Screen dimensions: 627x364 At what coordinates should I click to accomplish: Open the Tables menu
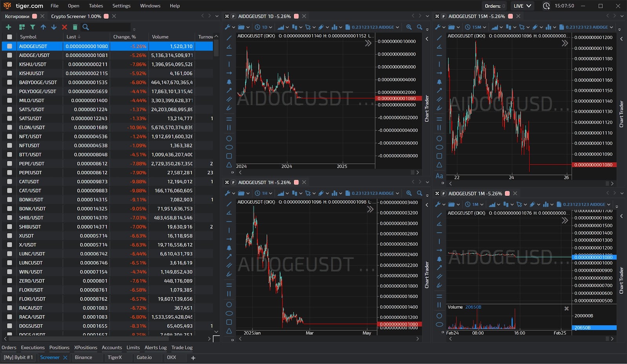[96, 6]
